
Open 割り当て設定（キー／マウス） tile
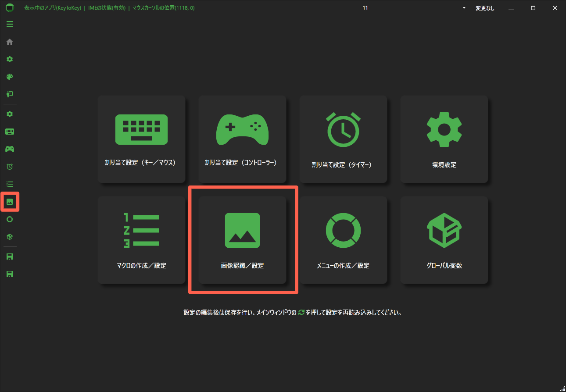pyautogui.click(x=141, y=139)
